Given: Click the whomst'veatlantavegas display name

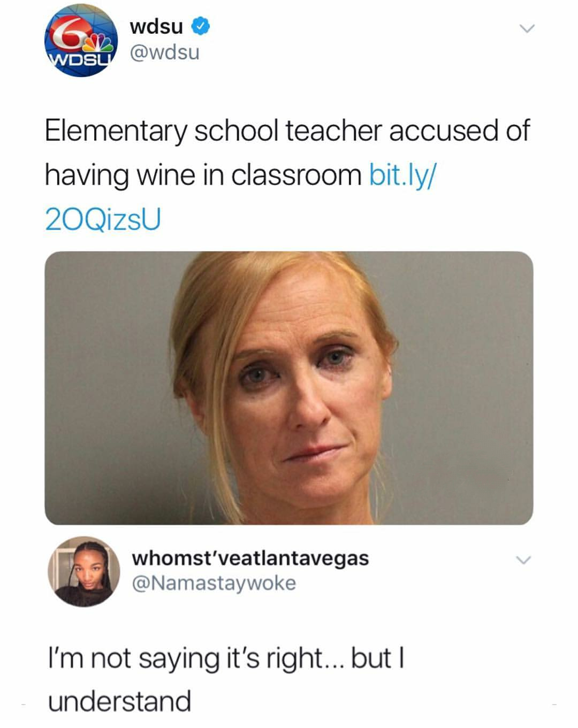Looking at the screenshot, I should (250, 558).
